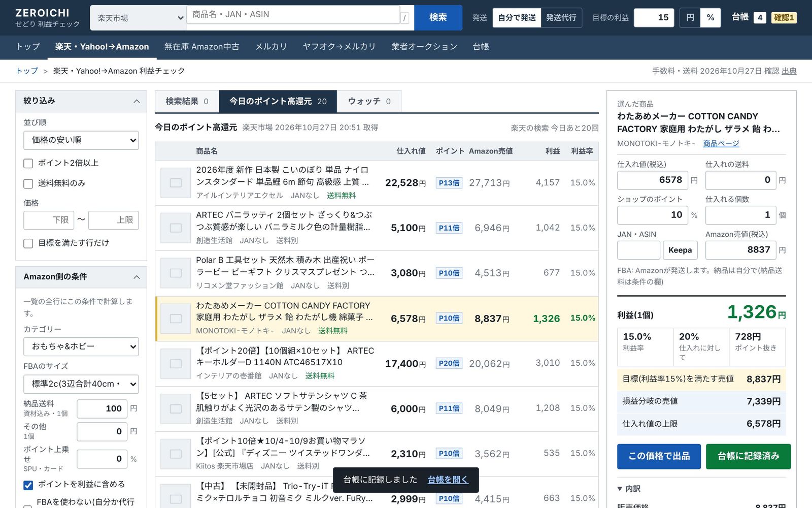Switch to 検索結果 tab
Viewport: 812px width, 508px height.
click(187, 102)
